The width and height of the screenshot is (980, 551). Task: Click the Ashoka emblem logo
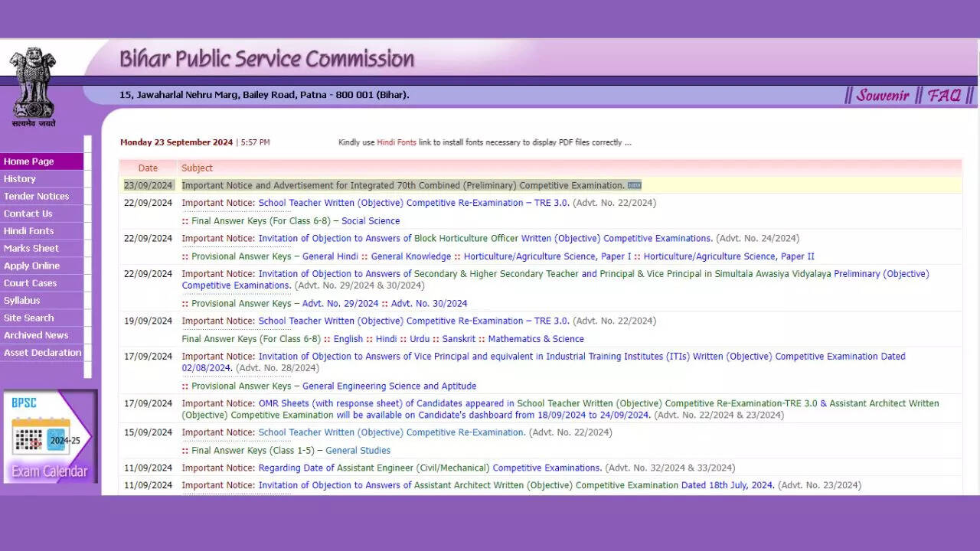coord(33,86)
